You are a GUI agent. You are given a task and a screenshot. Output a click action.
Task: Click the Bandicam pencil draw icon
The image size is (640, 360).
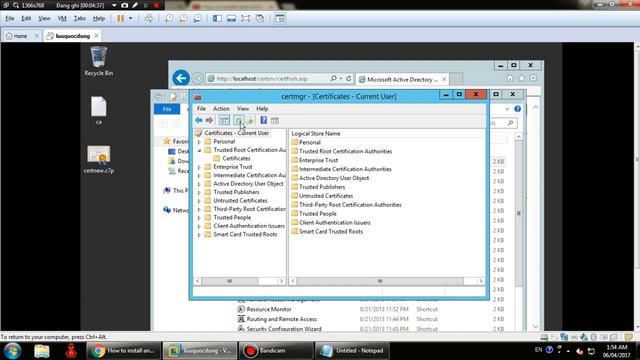[135, 5]
